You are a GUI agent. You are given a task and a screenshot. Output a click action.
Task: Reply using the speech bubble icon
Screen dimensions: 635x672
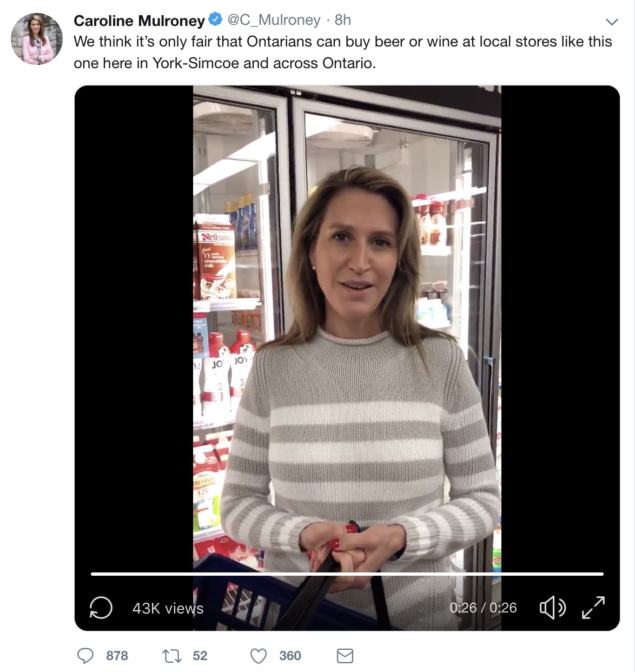coord(85,656)
